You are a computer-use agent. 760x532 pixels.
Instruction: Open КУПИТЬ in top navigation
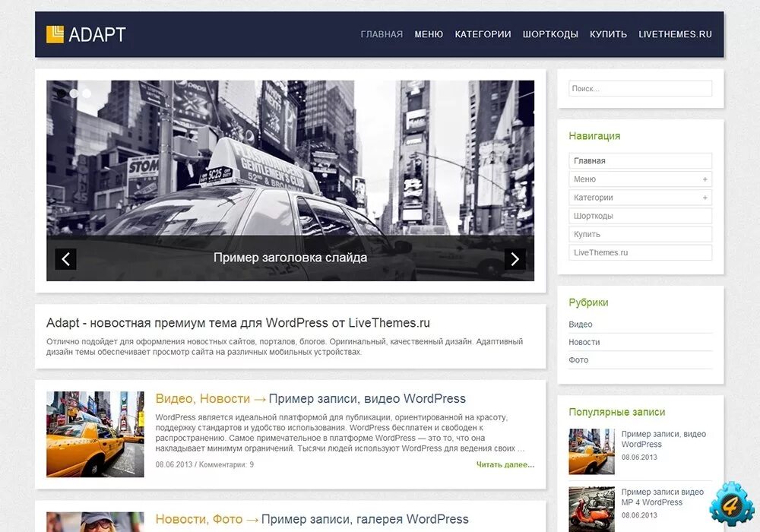[x=608, y=34]
